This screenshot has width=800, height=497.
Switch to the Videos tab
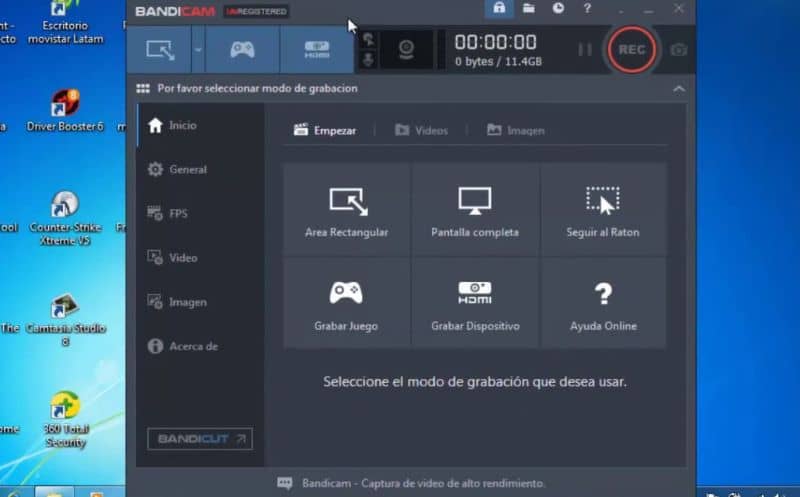(421, 131)
